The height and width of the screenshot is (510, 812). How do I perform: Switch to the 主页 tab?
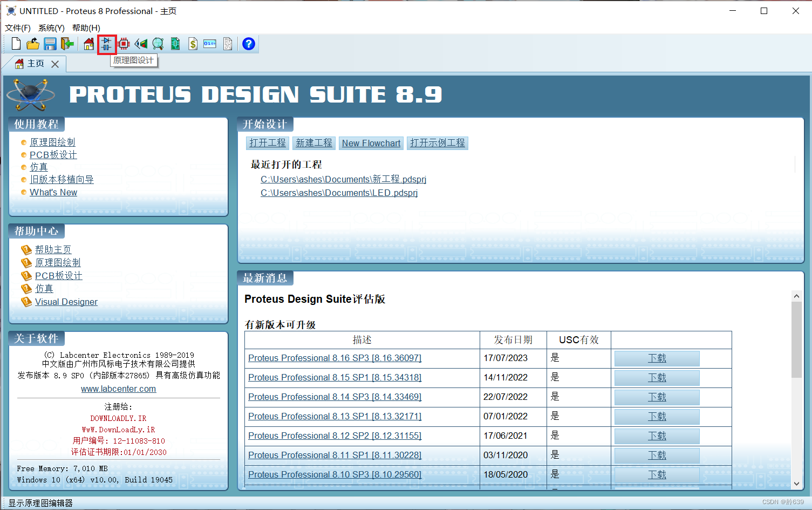pyautogui.click(x=35, y=63)
